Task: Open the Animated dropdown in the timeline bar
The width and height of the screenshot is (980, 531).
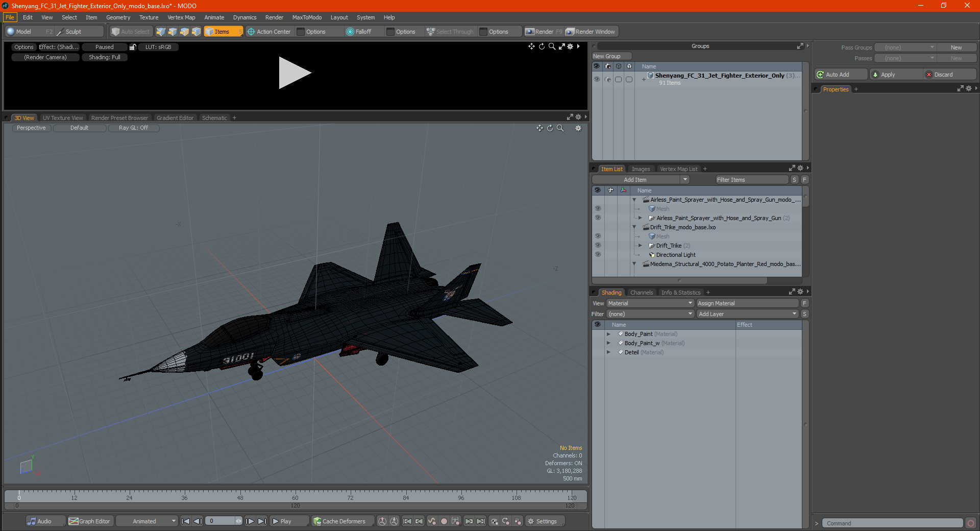Action: coord(147,521)
